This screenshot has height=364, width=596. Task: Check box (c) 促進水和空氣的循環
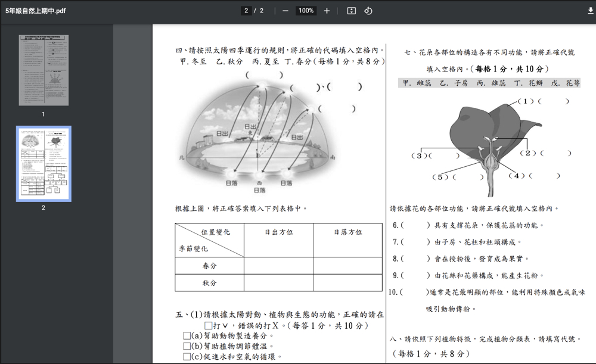(187, 357)
